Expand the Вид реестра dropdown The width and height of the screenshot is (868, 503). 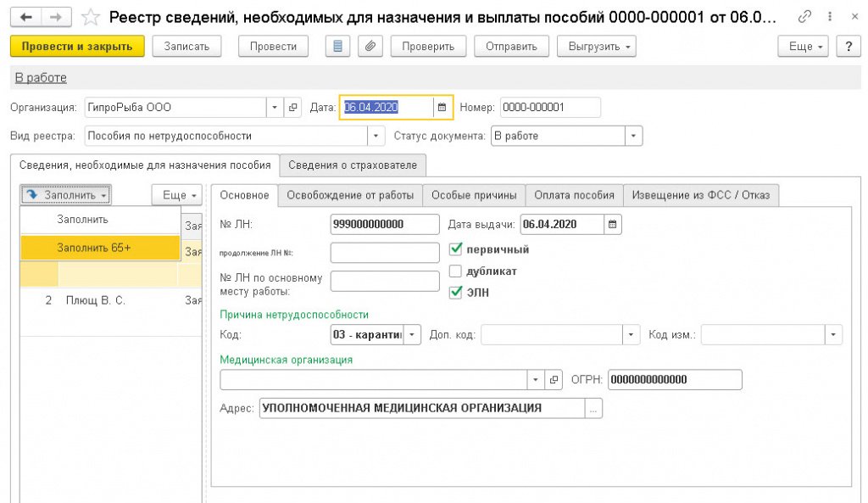point(376,136)
